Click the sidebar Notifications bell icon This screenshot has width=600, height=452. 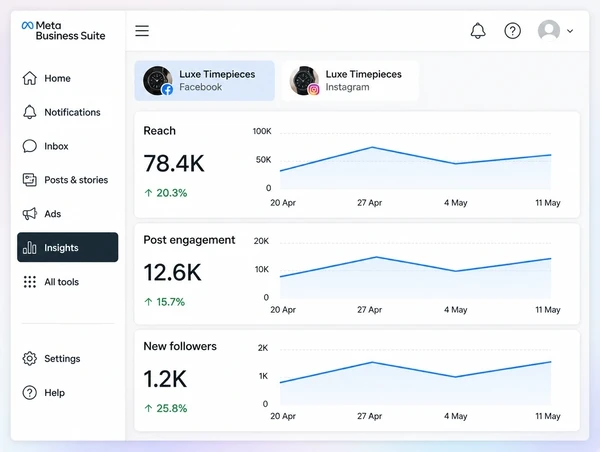tap(29, 112)
